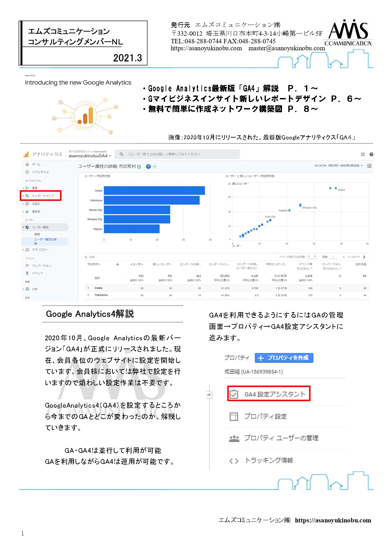The image size is (392, 555).
Task: Select リアルタイム in the sidebar
Action: pos(40,172)
